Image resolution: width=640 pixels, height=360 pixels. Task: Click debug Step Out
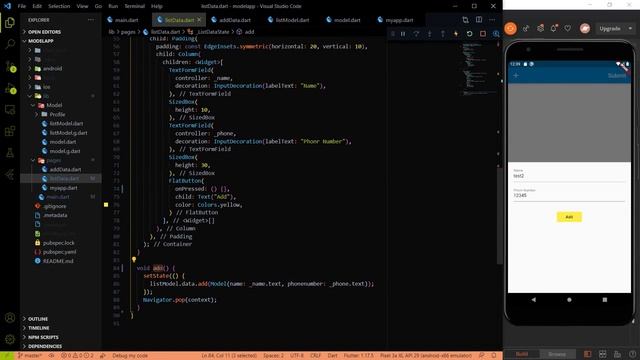coord(442,34)
